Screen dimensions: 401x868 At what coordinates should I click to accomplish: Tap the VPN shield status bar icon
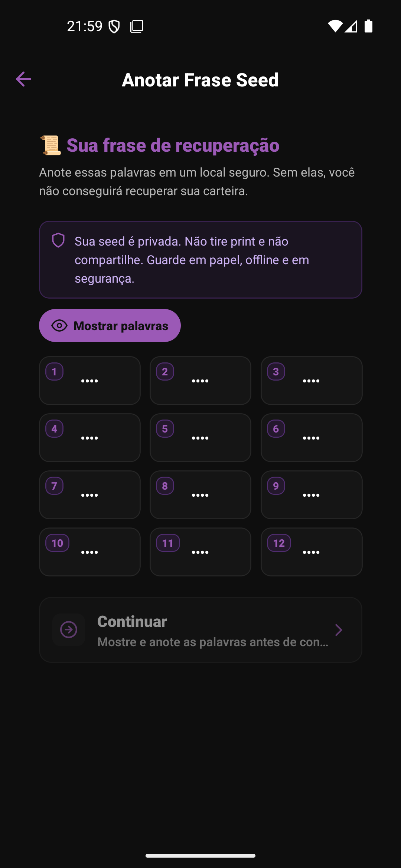click(x=114, y=26)
